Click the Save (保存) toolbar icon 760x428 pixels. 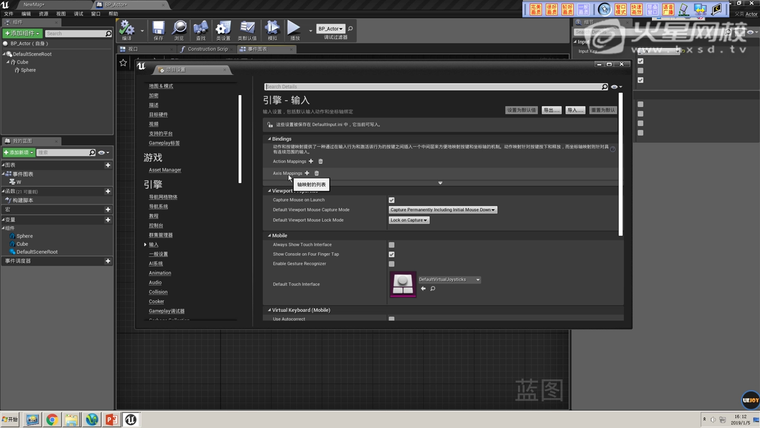click(158, 29)
